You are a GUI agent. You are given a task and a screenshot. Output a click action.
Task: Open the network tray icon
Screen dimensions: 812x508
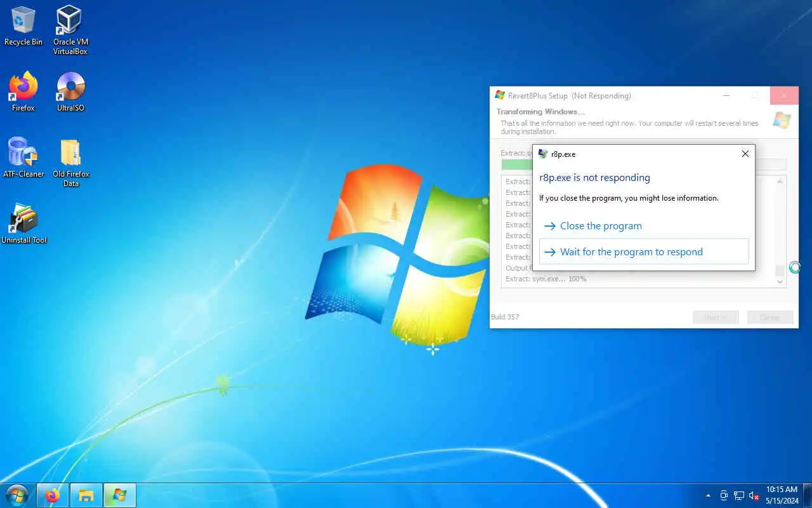[x=739, y=495]
